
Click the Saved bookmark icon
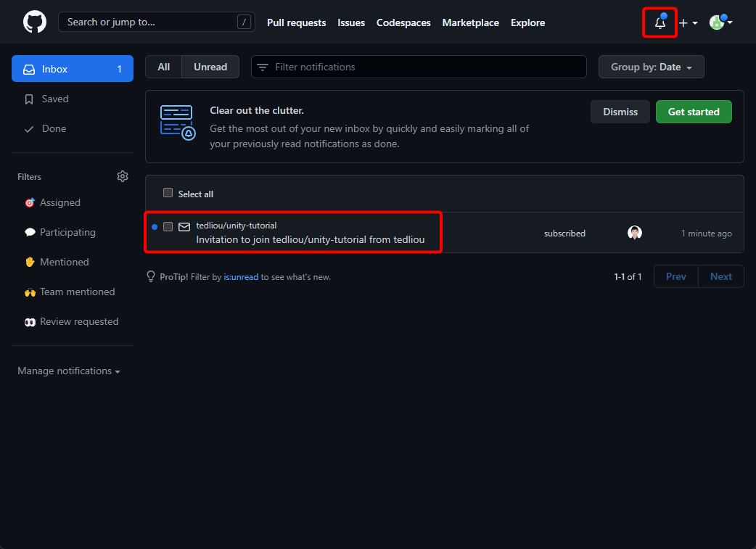coord(29,99)
